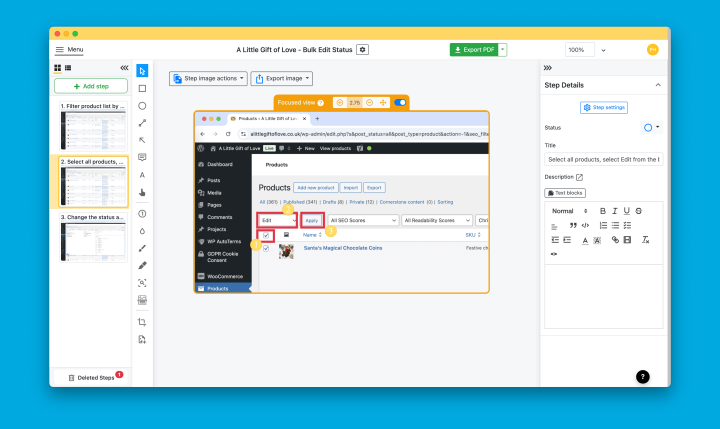Select the text 'A' tool
The image size is (720, 429).
click(x=142, y=175)
